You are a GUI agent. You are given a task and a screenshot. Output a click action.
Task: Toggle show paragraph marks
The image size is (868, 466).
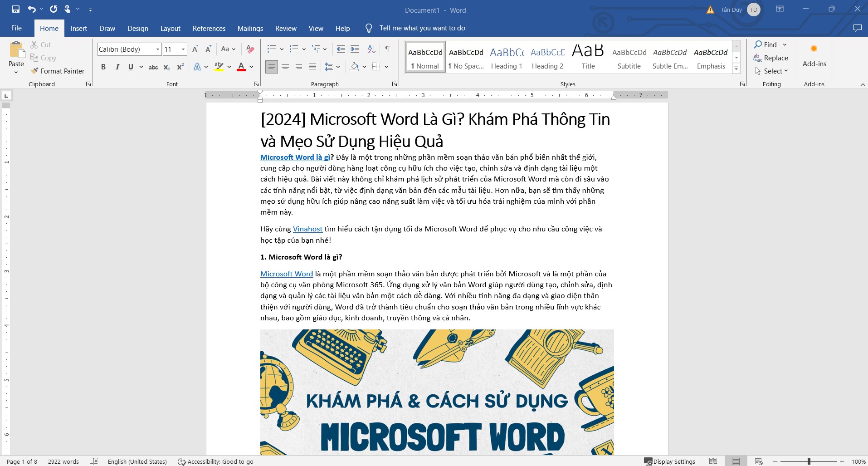388,49
